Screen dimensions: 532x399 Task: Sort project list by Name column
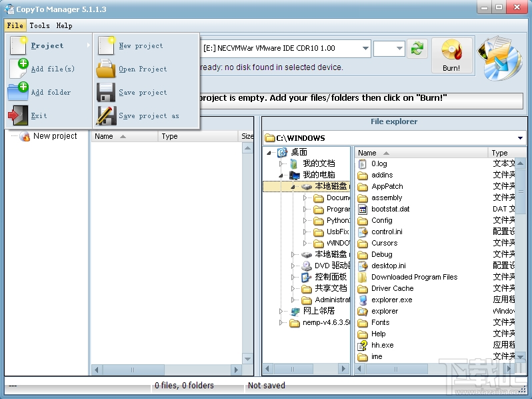pyautogui.click(x=125, y=136)
